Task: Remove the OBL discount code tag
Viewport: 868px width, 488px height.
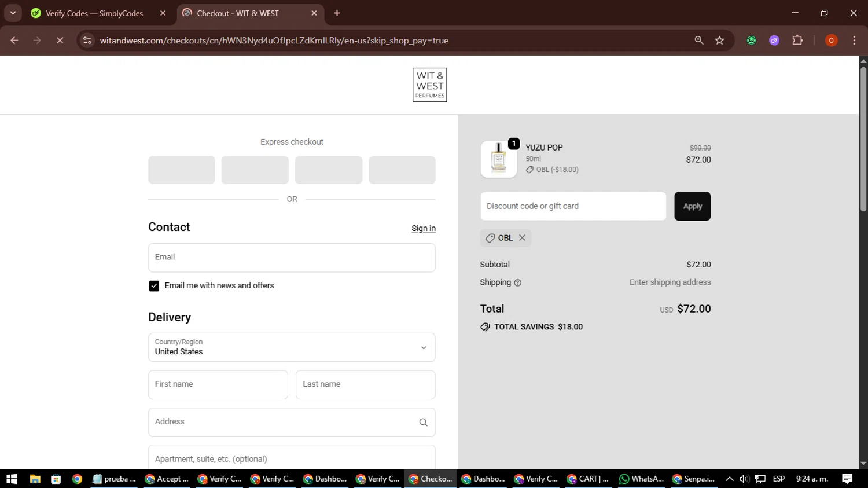Action: (x=522, y=238)
